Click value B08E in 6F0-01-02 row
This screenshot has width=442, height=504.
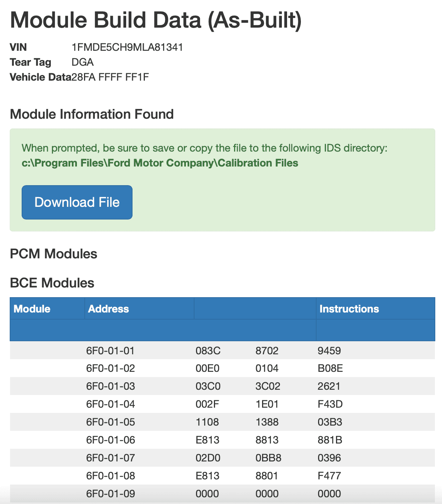click(x=330, y=368)
